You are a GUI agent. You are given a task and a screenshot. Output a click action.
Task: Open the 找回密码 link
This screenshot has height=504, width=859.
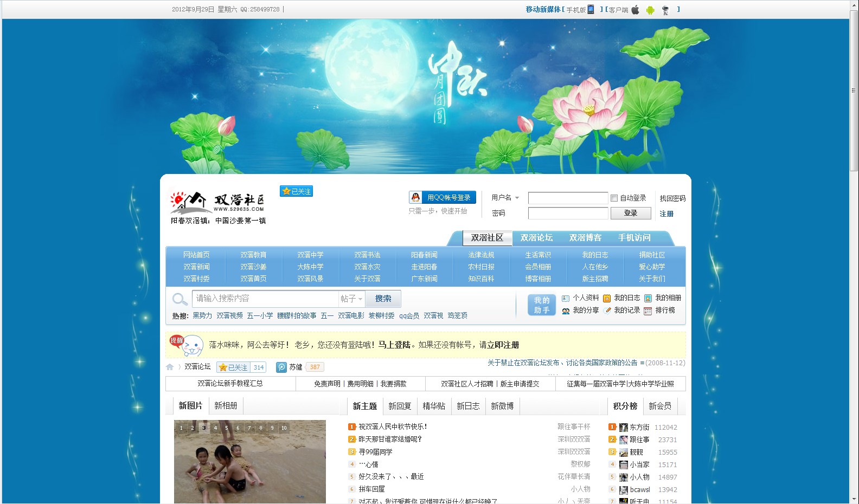tap(672, 198)
